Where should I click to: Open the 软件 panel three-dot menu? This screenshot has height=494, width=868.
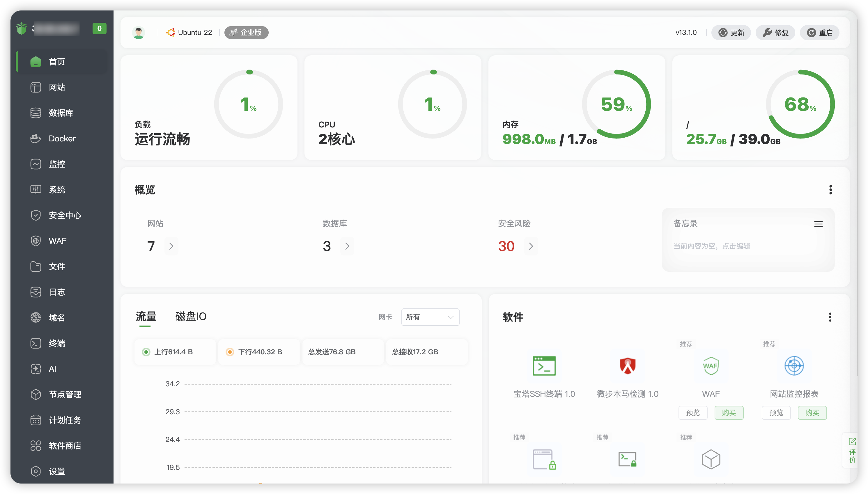point(830,317)
